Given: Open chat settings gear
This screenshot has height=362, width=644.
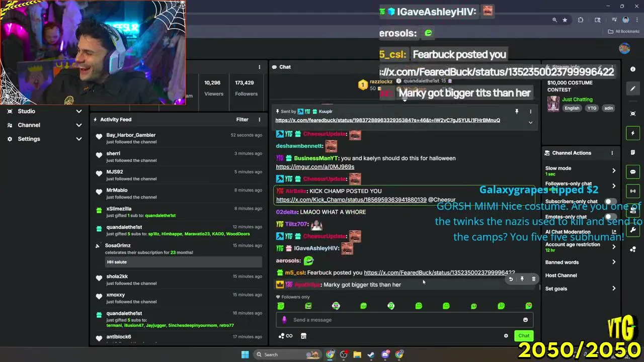Looking at the screenshot, I should click(x=506, y=336).
